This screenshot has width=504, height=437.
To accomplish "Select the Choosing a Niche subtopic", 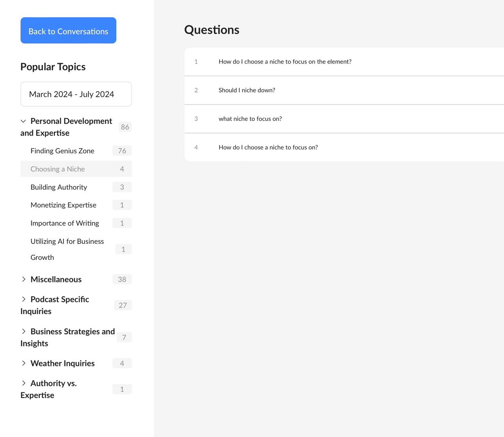I will 76,169.
